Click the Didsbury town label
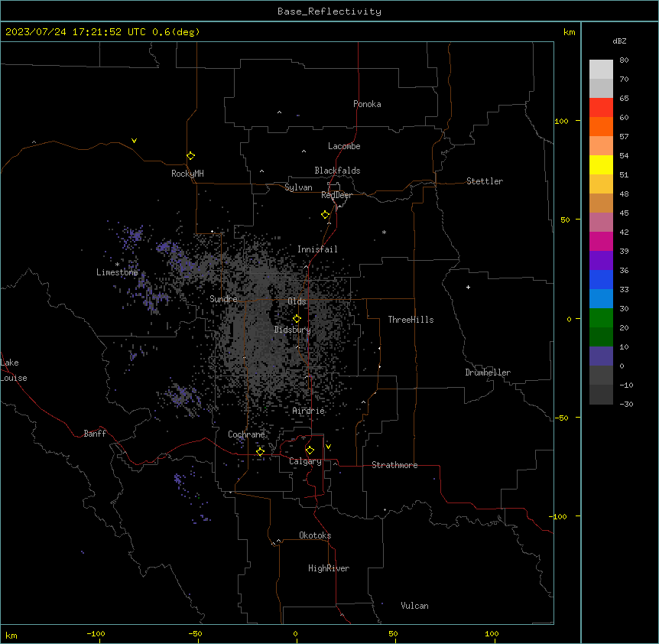The image size is (659, 644). coord(293,330)
